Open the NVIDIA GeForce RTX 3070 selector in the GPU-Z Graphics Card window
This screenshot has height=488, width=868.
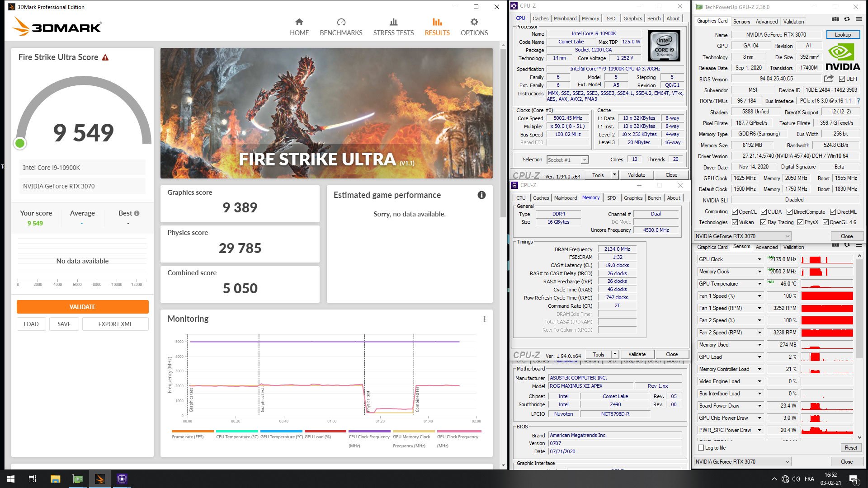743,236
